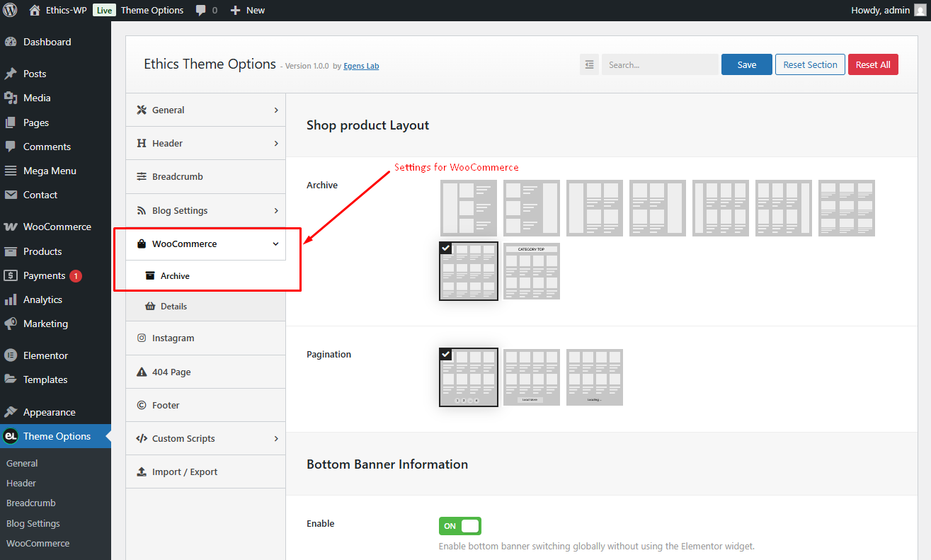Open the Egens Lab author link
Screen dimensions: 931x560
361,66
